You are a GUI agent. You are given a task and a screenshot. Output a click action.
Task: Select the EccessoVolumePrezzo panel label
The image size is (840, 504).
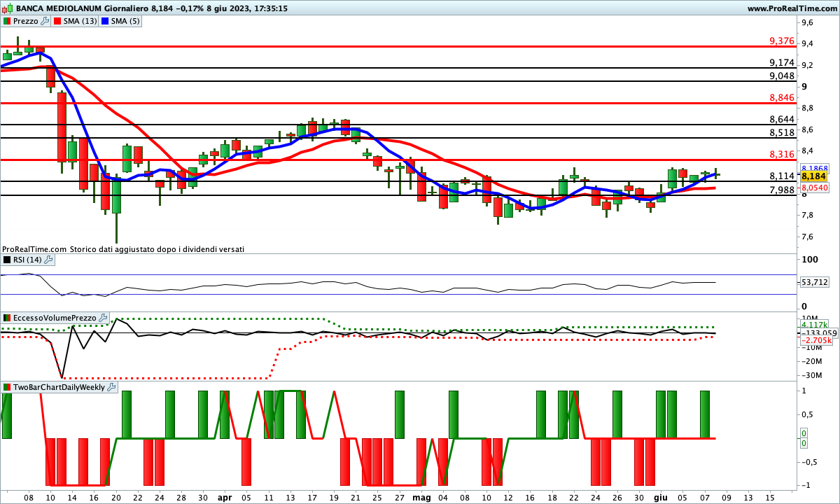(x=55, y=318)
